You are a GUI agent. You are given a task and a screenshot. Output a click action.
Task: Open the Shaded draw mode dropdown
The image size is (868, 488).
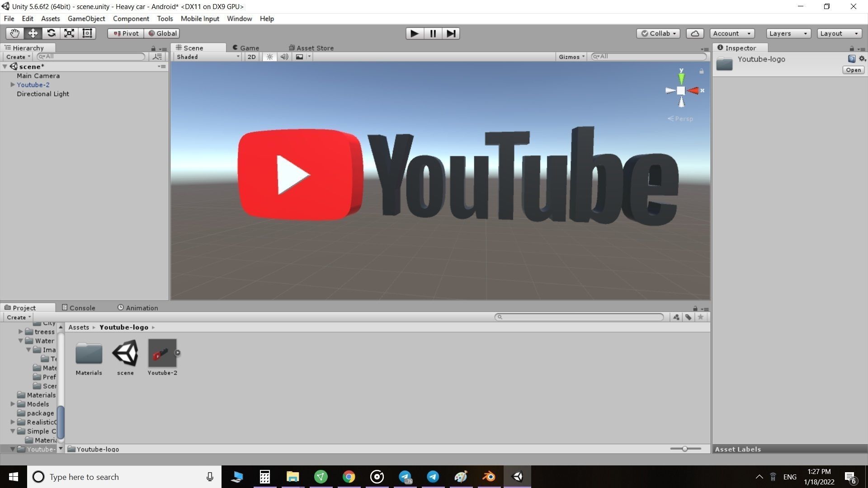click(208, 57)
